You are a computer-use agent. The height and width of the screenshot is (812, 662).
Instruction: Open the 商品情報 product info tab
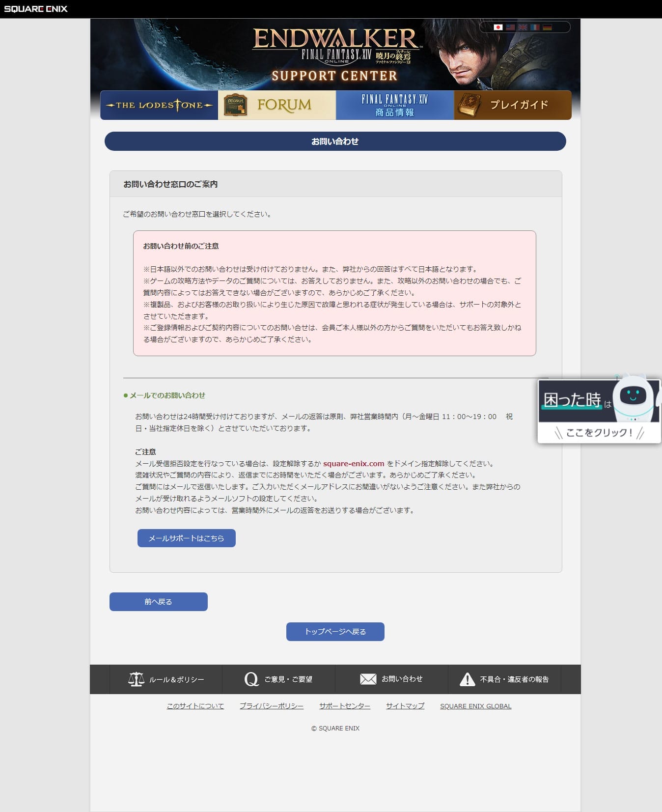click(395, 105)
